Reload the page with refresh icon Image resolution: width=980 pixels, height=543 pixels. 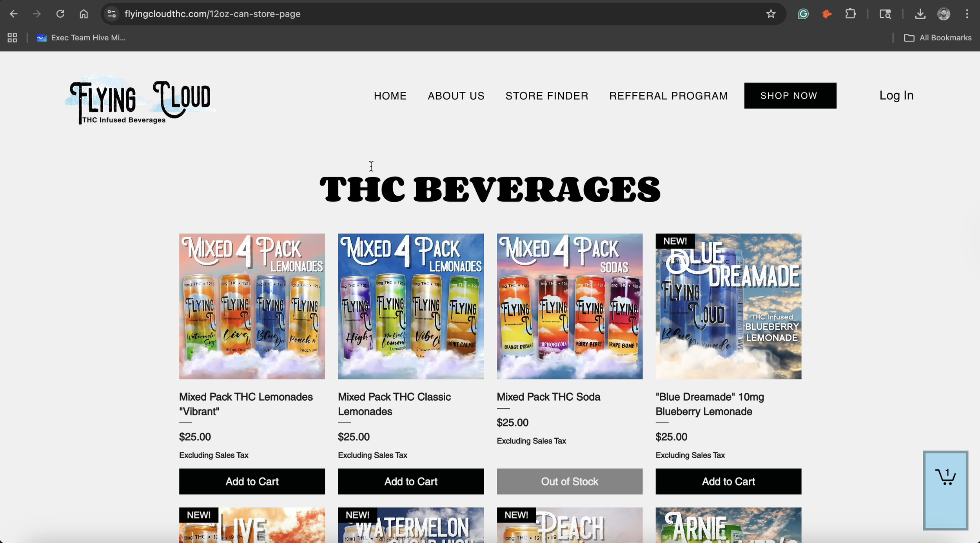tap(60, 14)
